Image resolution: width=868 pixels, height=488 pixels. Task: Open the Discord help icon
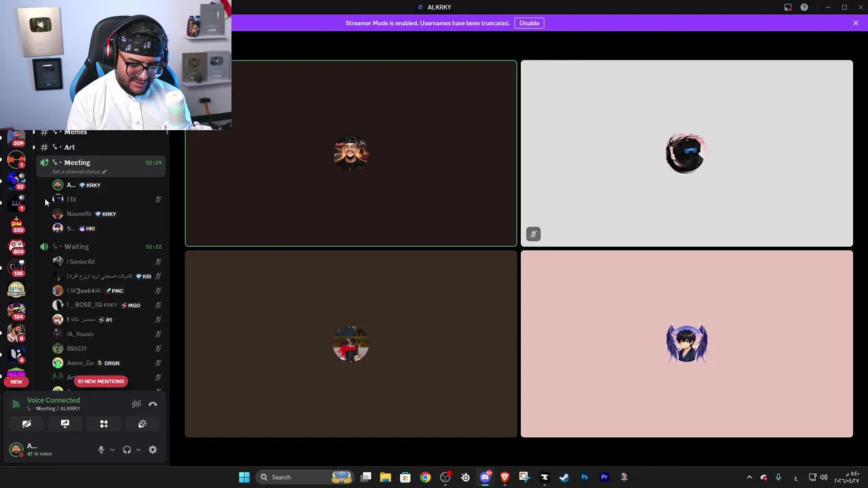coord(804,7)
